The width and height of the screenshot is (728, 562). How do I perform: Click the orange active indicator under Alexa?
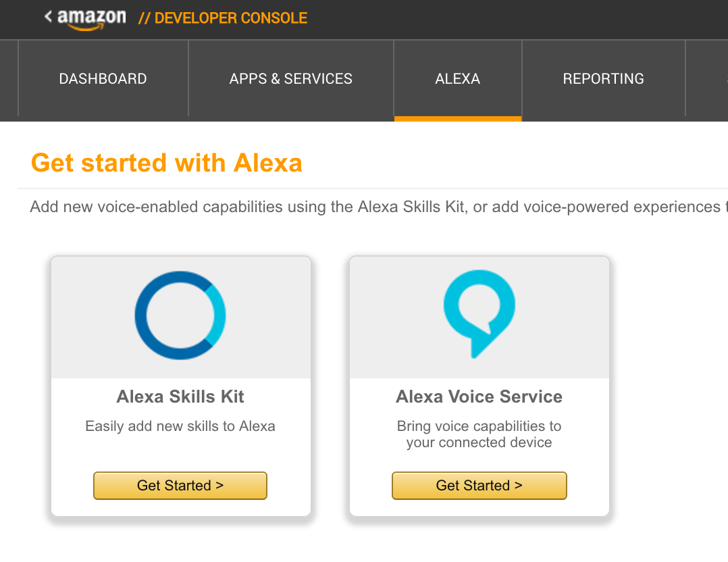click(457, 118)
